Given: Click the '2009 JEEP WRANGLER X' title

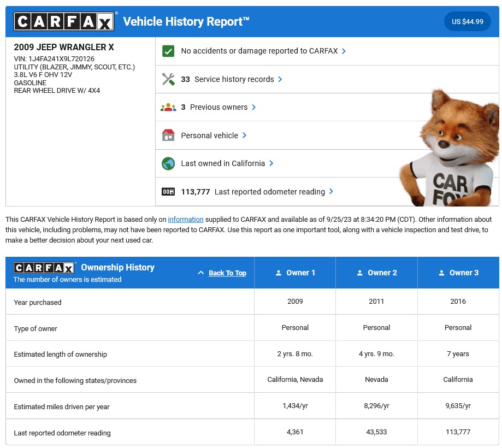Looking at the screenshot, I should pyautogui.click(x=64, y=47).
